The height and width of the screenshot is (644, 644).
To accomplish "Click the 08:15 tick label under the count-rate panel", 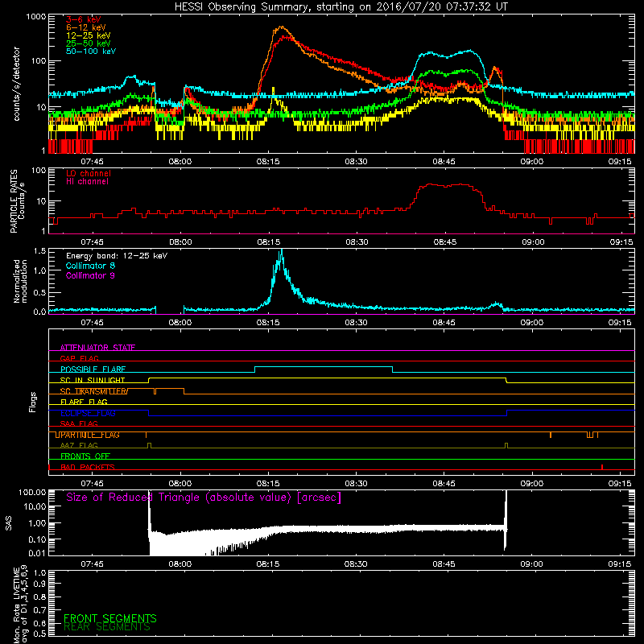I will (x=268, y=162).
